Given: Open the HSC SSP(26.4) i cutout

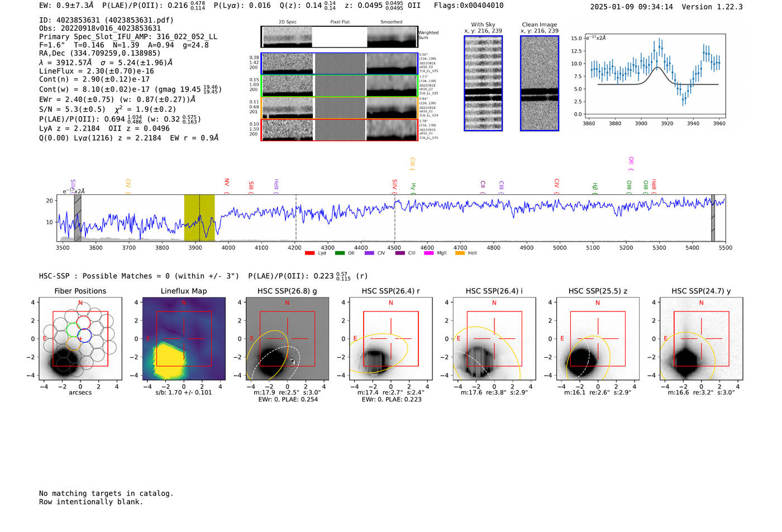Looking at the screenshot, I should point(494,339).
